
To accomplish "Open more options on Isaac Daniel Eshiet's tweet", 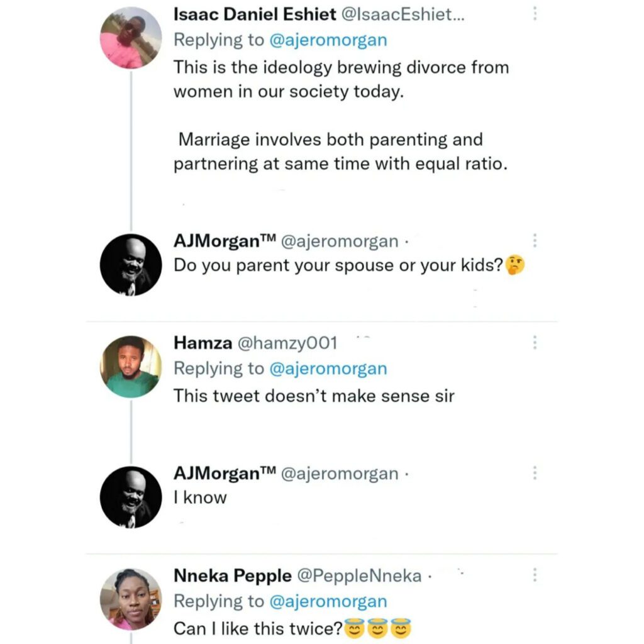I will coord(535,14).
